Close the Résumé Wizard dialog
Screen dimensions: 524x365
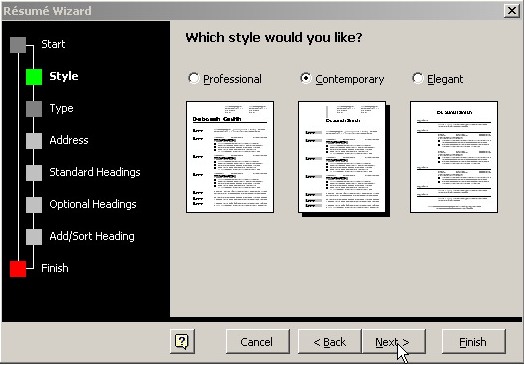point(512,11)
